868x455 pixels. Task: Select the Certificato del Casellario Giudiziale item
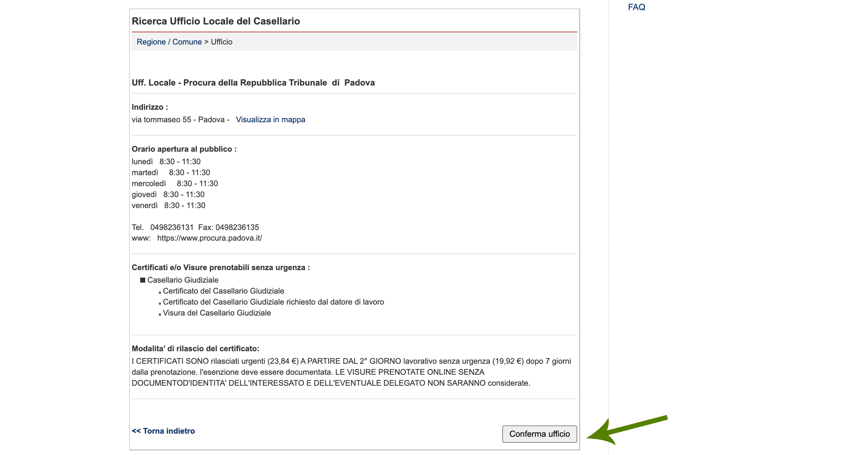(223, 291)
